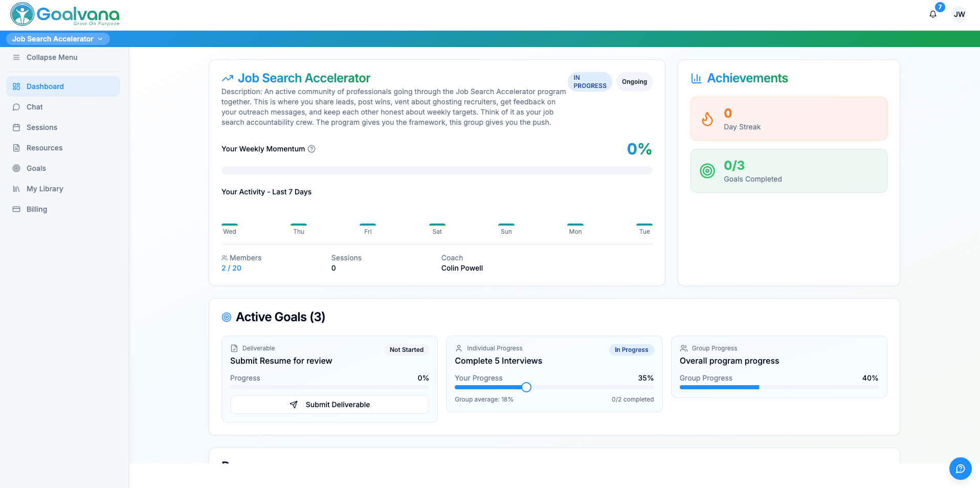Select Goals in the sidebar
Image resolution: width=980 pixels, height=488 pixels.
click(36, 168)
